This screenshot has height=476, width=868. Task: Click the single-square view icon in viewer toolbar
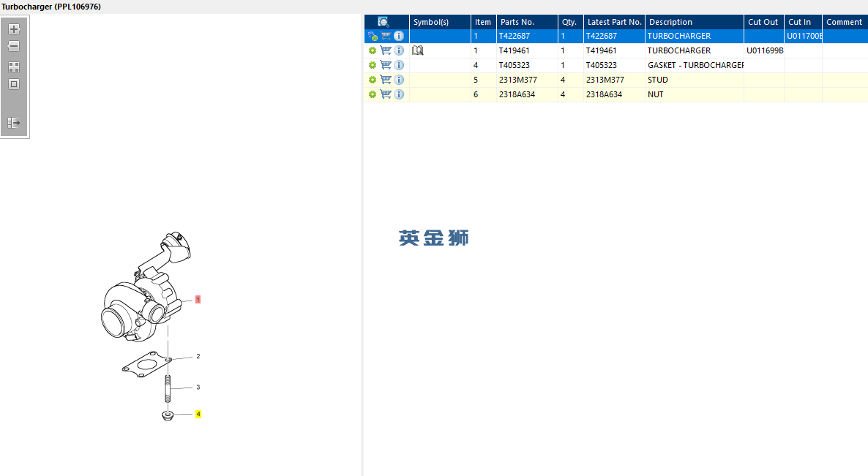pyautogui.click(x=14, y=84)
